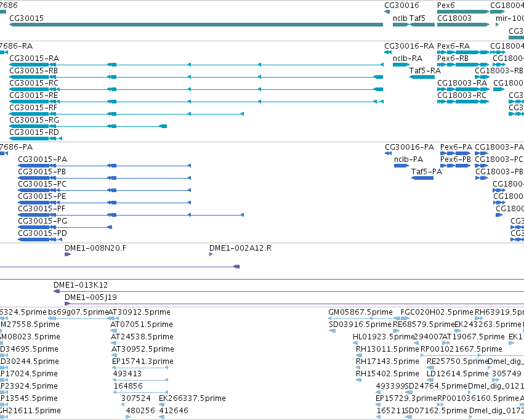Click the Pex6-PB protein label

coord(456,160)
